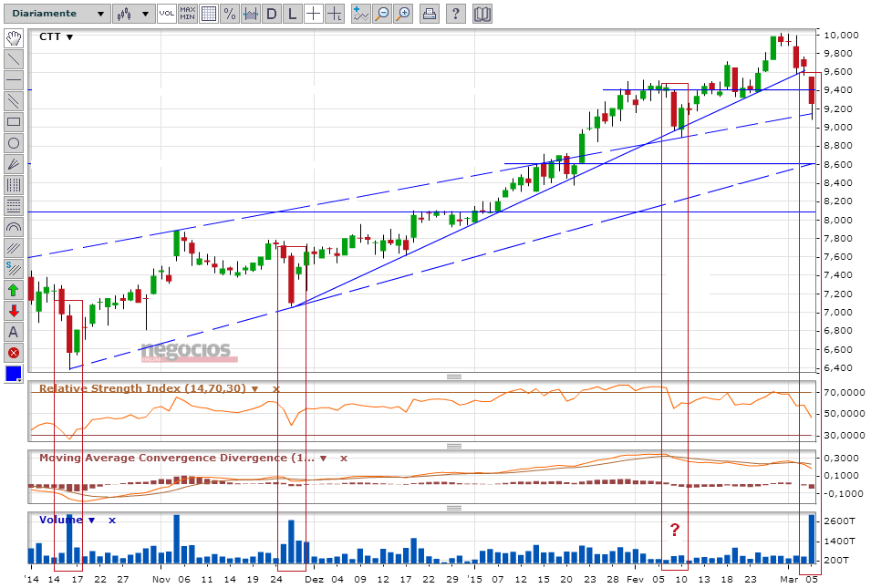The image size is (871, 588).
Task: Select the rectangle drawing tool
Action: pos(14,122)
